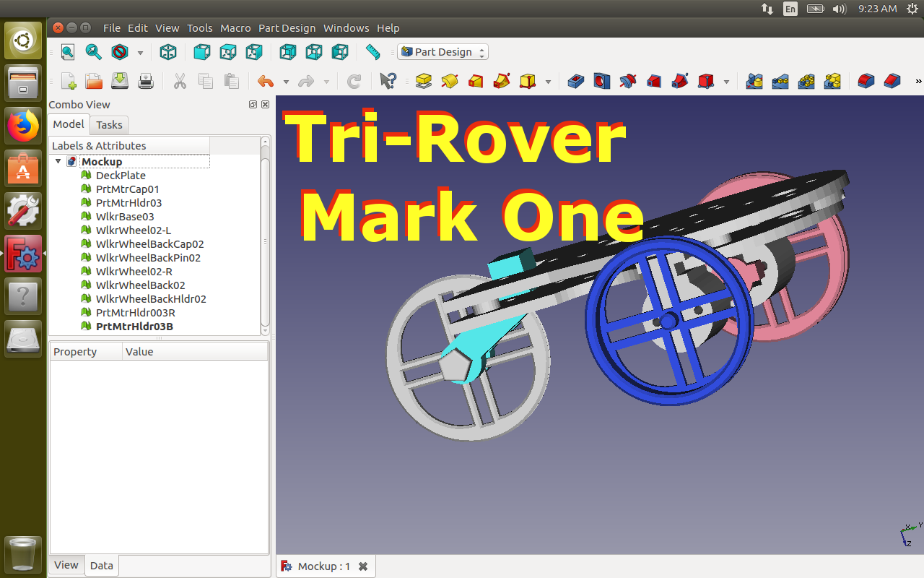The width and height of the screenshot is (924, 578).
Task: Set the Isometric view
Action: (x=168, y=52)
